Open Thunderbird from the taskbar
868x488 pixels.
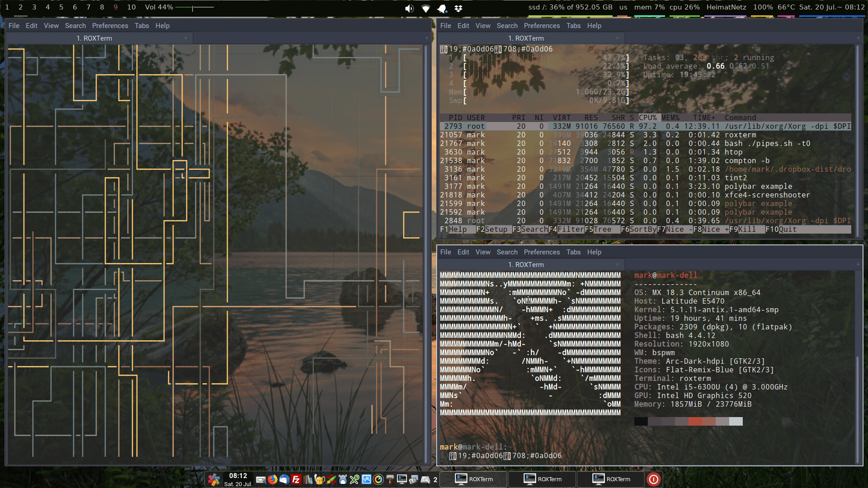pos(284,479)
